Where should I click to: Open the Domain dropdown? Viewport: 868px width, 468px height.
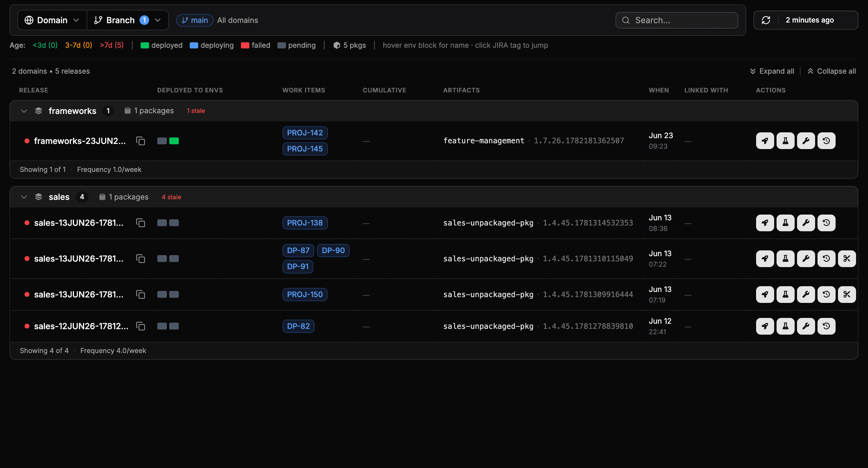point(52,20)
